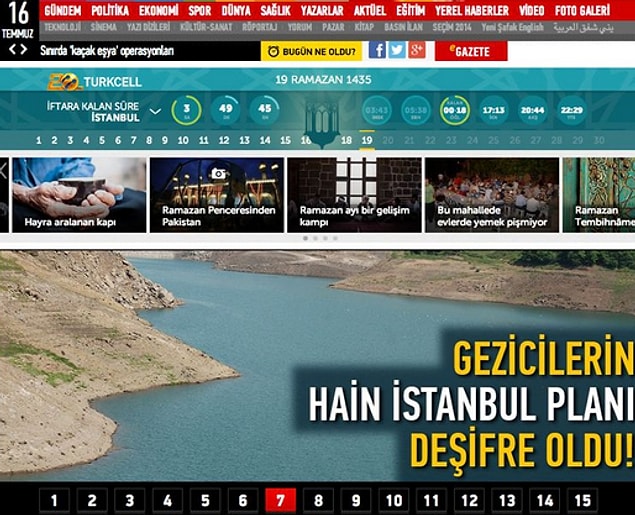Open the VİDEO menu
This screenshot has width=635, height=515.
(532, 11)
